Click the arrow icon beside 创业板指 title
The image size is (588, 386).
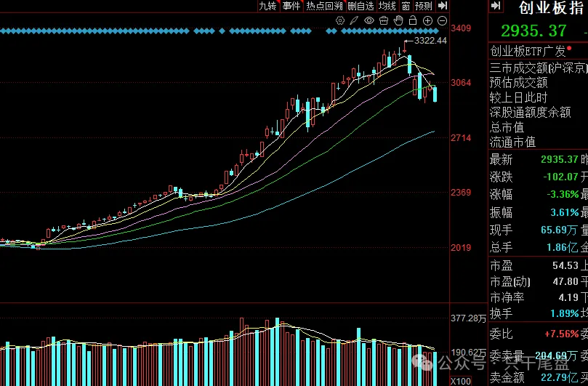(496, 7)
